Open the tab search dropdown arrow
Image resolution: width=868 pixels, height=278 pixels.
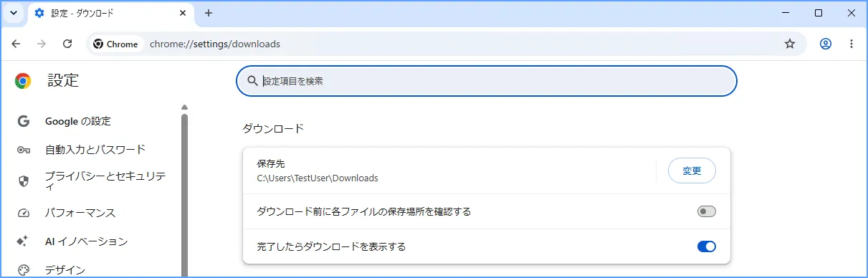tap(14, 13)
